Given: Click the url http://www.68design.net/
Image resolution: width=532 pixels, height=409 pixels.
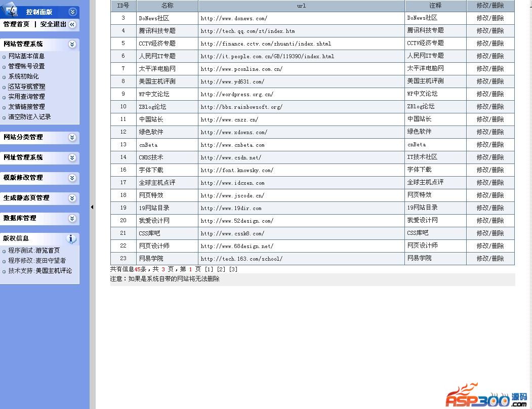Looking at the screenshot, I should (237, 246).
